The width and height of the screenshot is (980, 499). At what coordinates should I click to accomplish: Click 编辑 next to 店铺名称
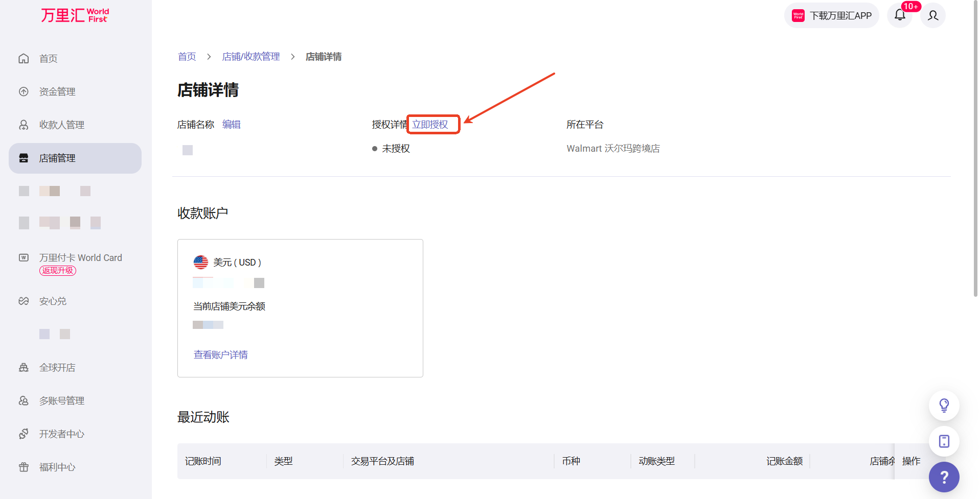click(231, 125)
